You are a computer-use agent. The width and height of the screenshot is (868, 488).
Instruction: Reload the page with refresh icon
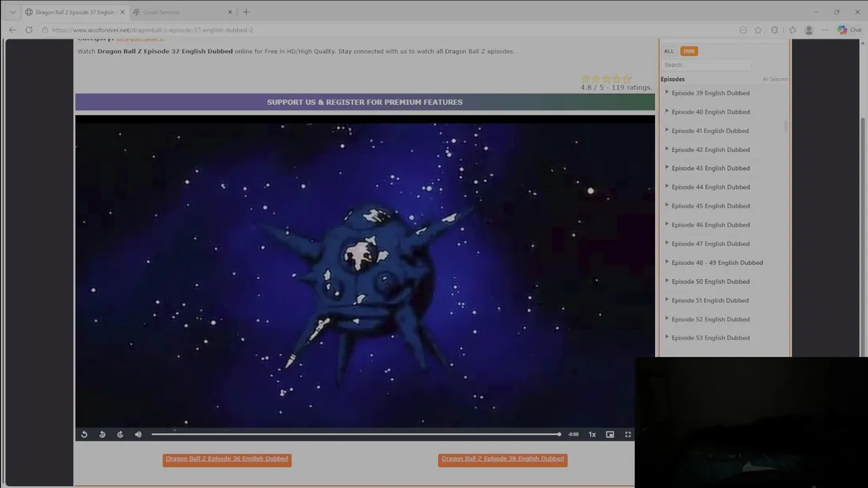[28, 30]
